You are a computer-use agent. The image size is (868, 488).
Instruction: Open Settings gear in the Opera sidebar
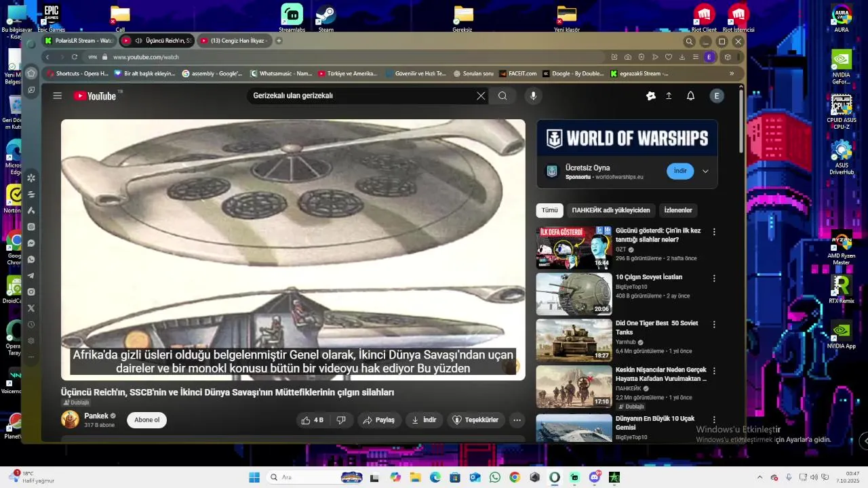pos(31,341)
